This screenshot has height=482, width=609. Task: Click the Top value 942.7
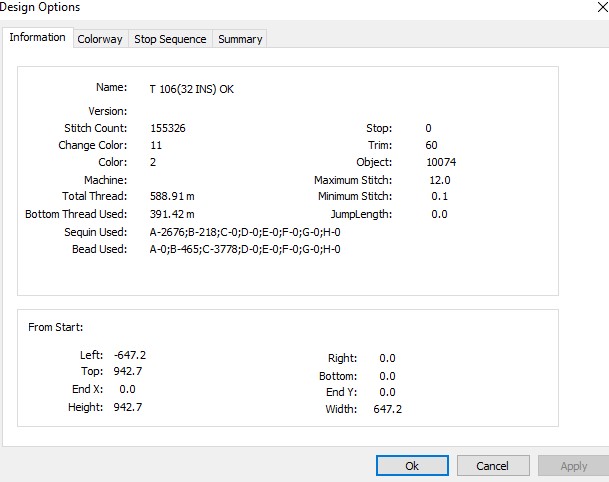coord(128,371)
